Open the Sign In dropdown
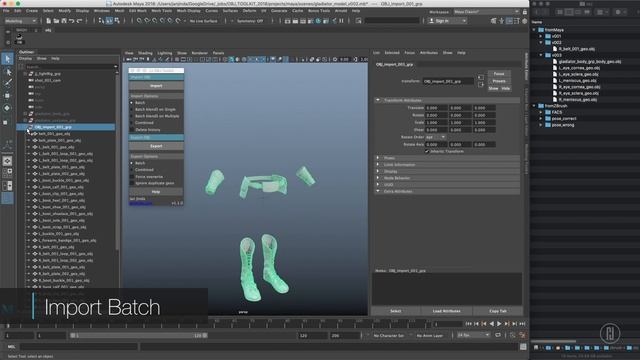 [447, 21]
